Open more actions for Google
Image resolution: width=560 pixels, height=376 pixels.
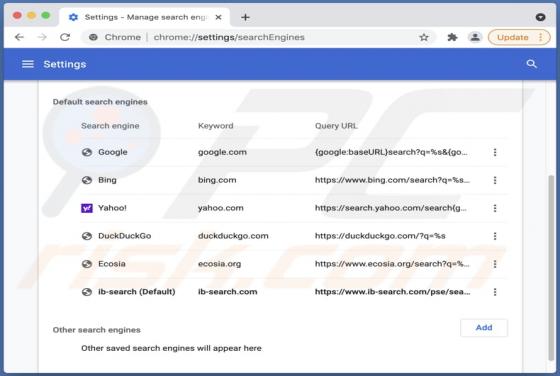coord(495,152)
